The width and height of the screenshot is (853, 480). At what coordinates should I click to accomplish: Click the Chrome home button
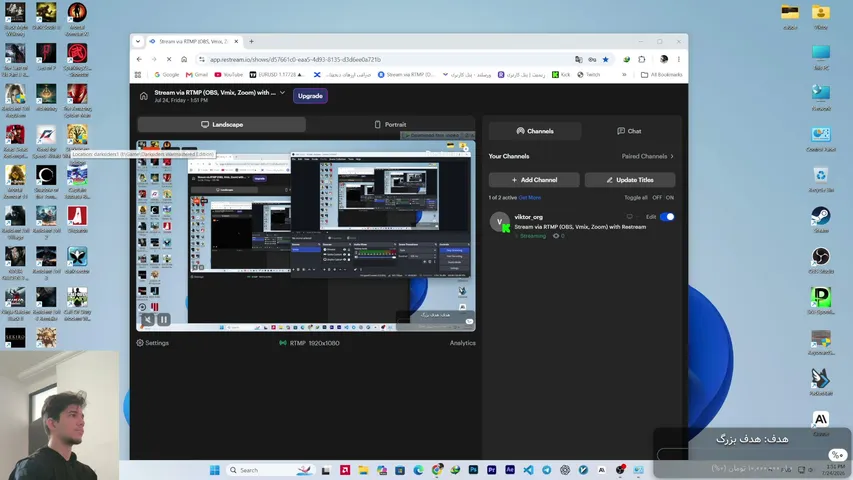(x=184, y=59)
